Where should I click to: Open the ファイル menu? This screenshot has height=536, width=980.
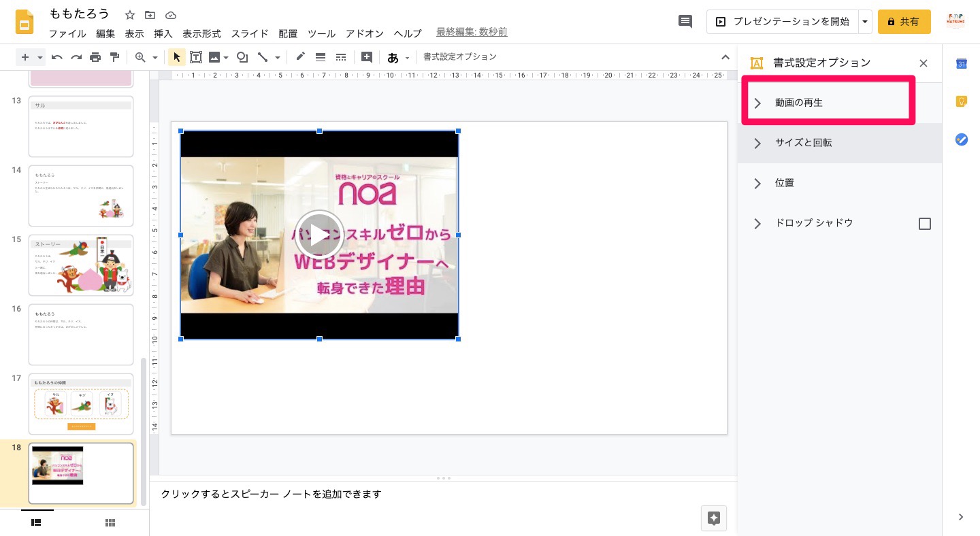[x=67, y=33]
